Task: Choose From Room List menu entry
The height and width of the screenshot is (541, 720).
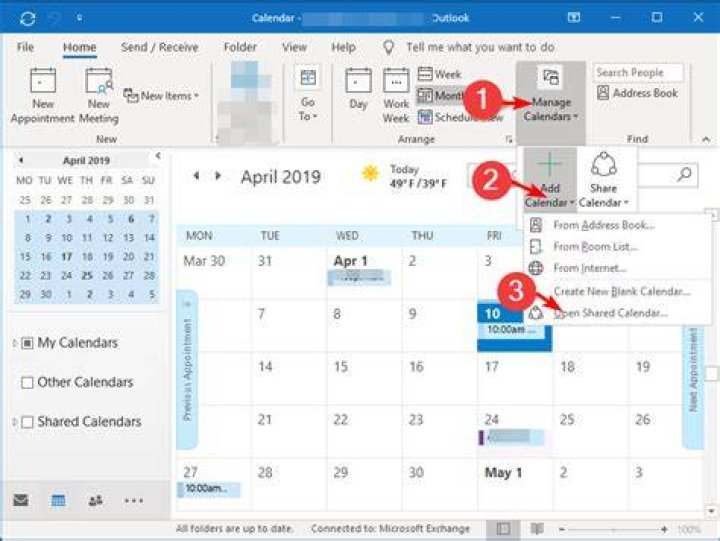Action: point(595,247)
